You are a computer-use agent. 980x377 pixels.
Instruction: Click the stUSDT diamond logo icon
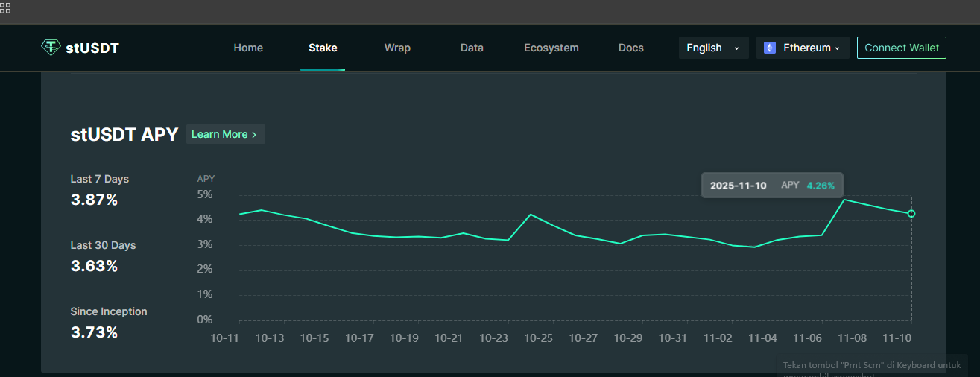[x=51, y=48]
